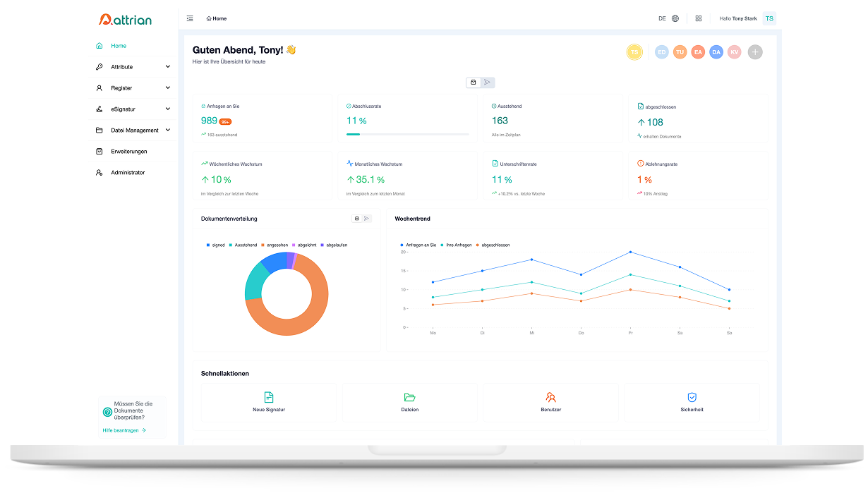The width and height of the screenshot is (868, 493).
Task: Click the gray plus avatar button
Action: point(755,52)
